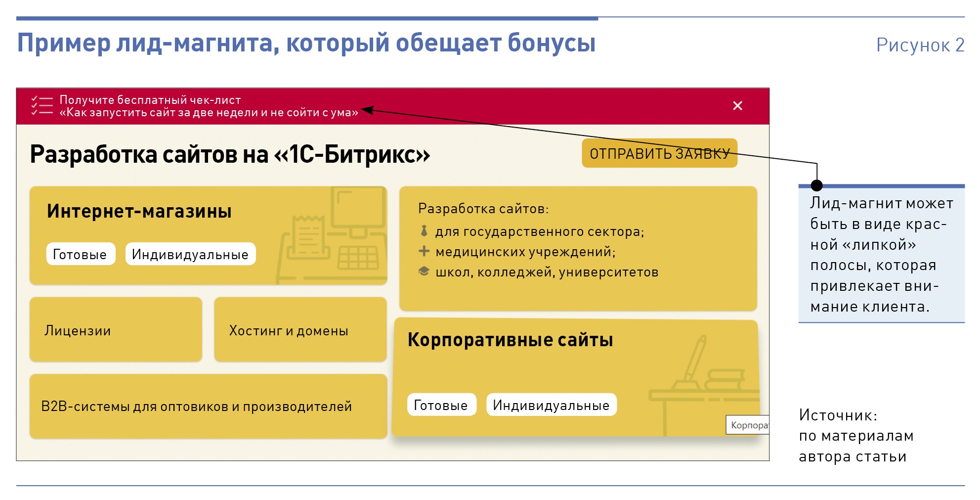This screenshot has height=500, width=980.
Task: Open the Лицензии card
Action: (116, 330)
